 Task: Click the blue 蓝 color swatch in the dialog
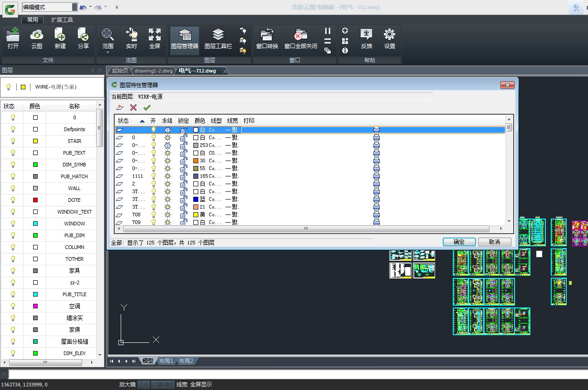point(196,199)
